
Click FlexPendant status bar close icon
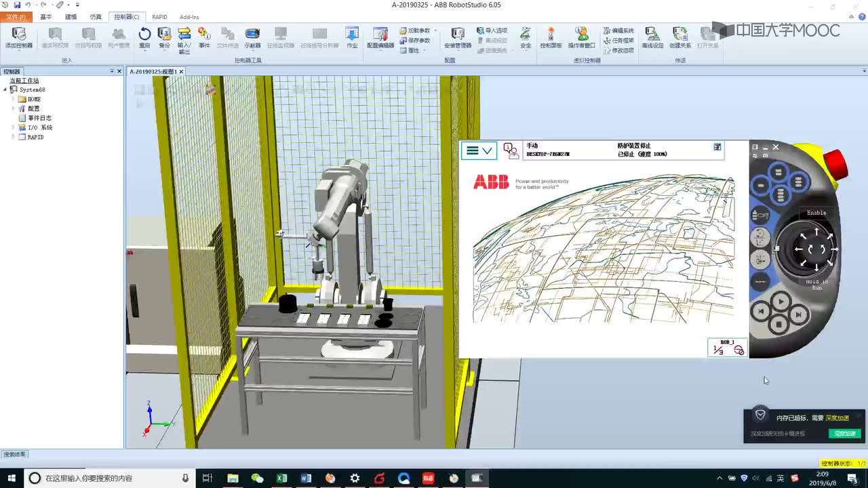717,146
